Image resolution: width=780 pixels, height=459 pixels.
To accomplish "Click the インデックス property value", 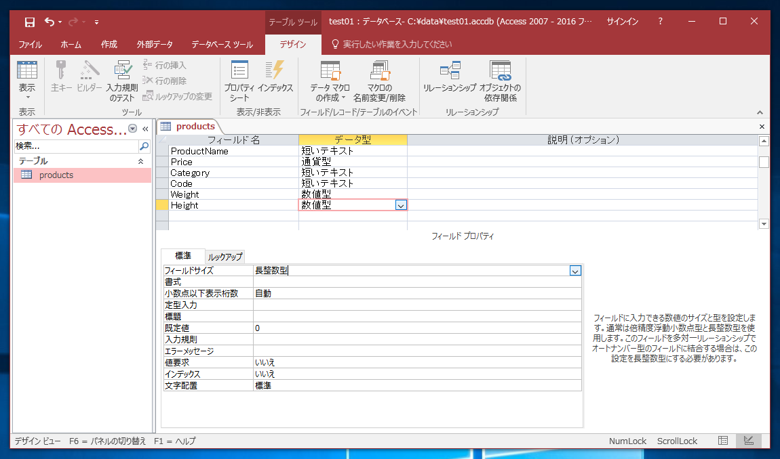I will (x=417, y=374).
